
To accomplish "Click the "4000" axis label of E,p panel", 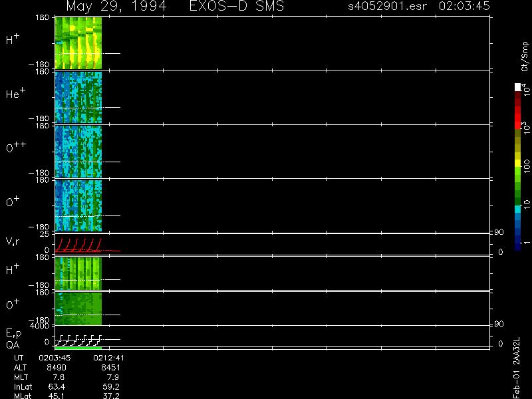I will (x=41, y=326).
